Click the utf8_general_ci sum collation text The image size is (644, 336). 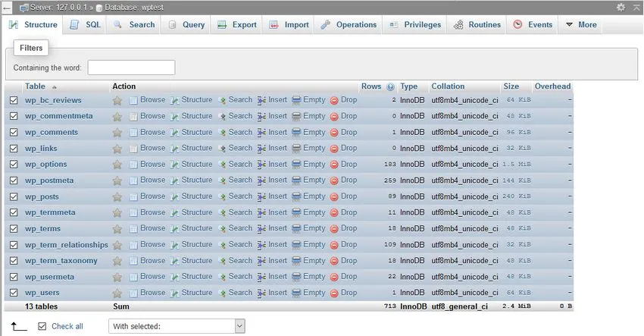tap(460, 307)
